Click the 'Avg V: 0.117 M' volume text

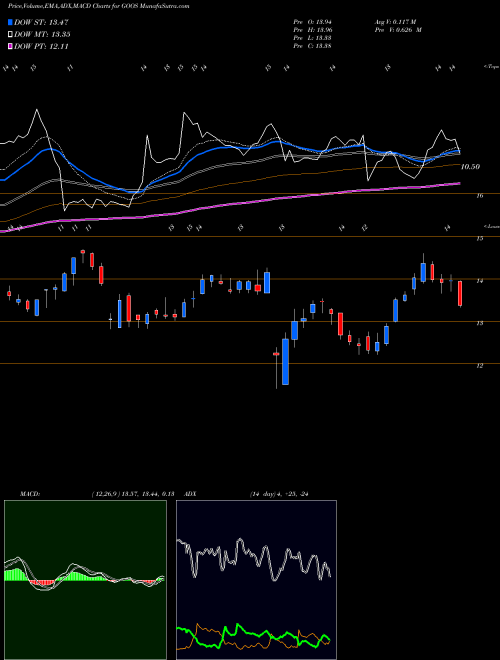[x=395, y=22]
